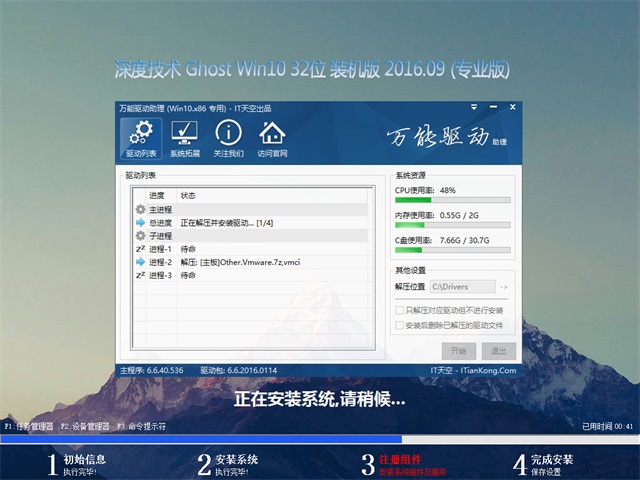Screen dimensions: 640x480
Task: Open the 驱动列表 driver list icon
Action: tap(141, 138)
